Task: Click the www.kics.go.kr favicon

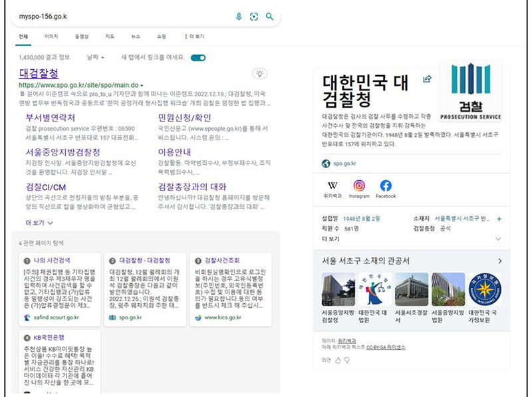Action: 198,318
